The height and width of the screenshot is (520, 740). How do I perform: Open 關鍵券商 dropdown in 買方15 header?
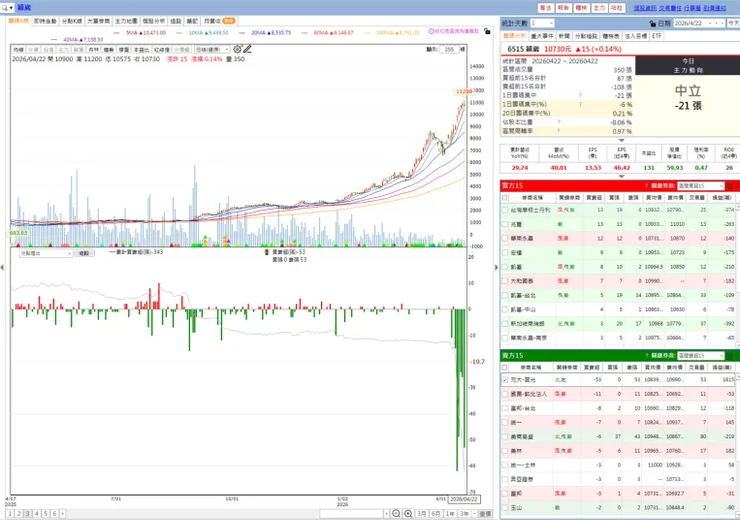(700, 185)
